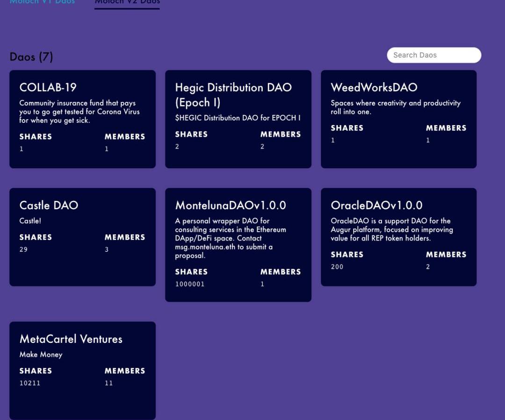
Task: Select the Moloch V2 Daos tab
Action: [127, 2]
